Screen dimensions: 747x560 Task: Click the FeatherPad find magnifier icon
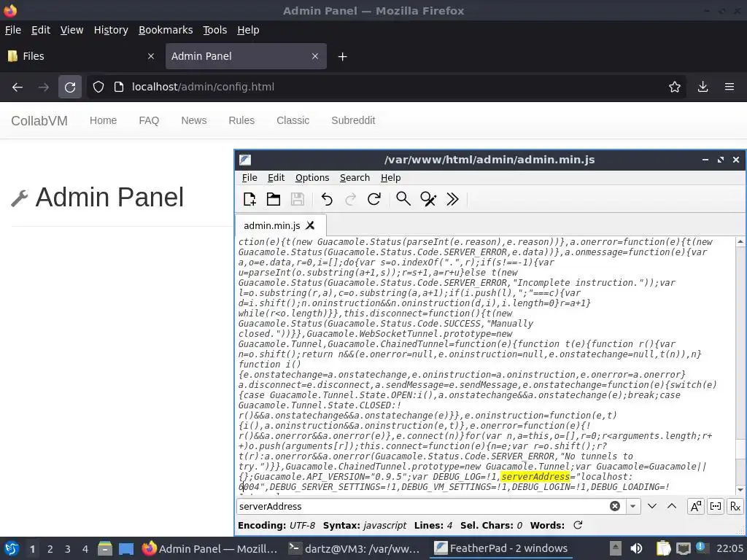[x=403, y=199]
